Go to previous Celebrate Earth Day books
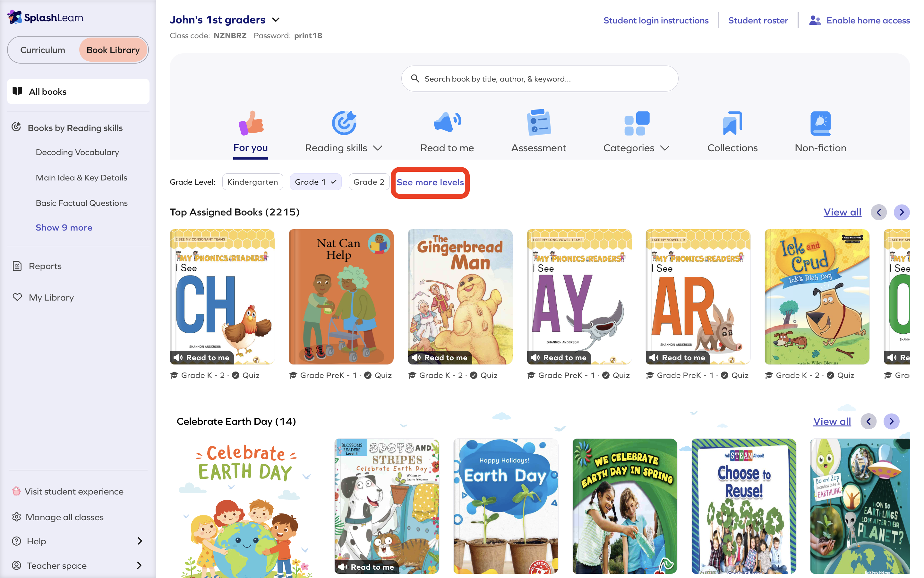This screenshot has width=924, height=578. [868, 421]
